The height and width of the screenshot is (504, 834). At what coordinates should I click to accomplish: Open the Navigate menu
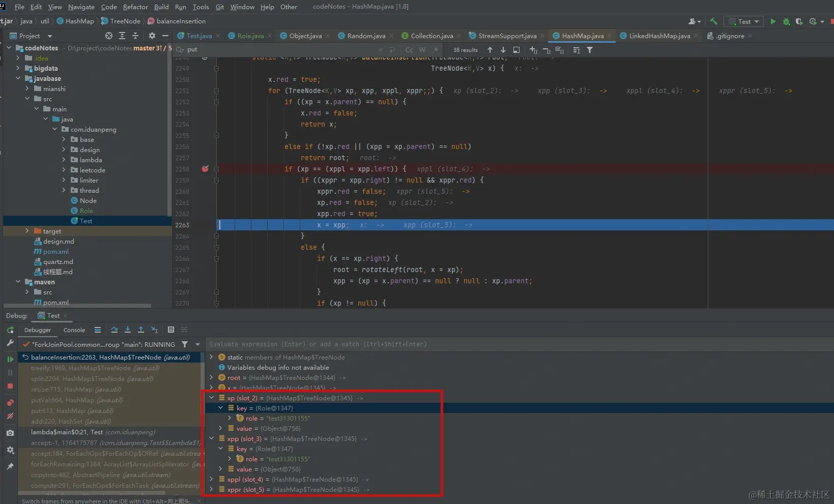(81, 7)
